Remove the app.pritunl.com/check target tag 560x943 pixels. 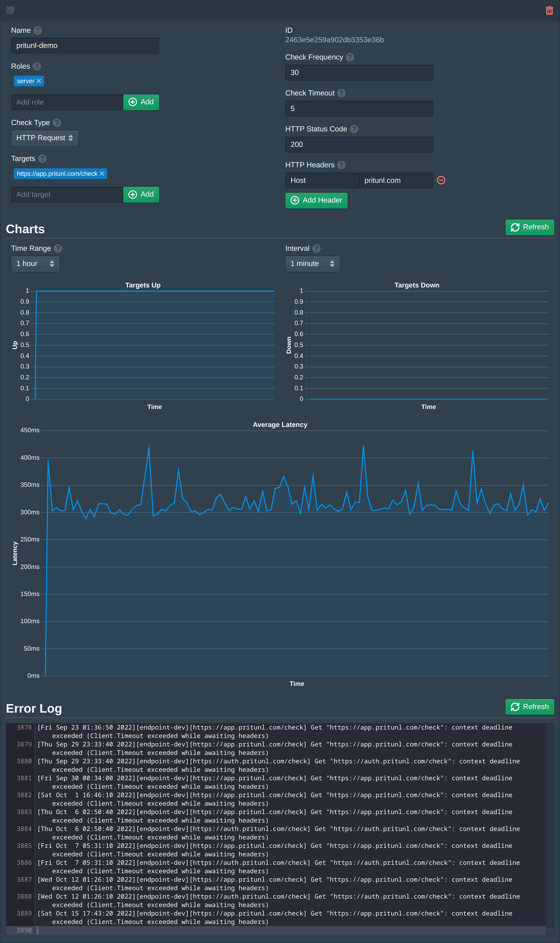101,174
